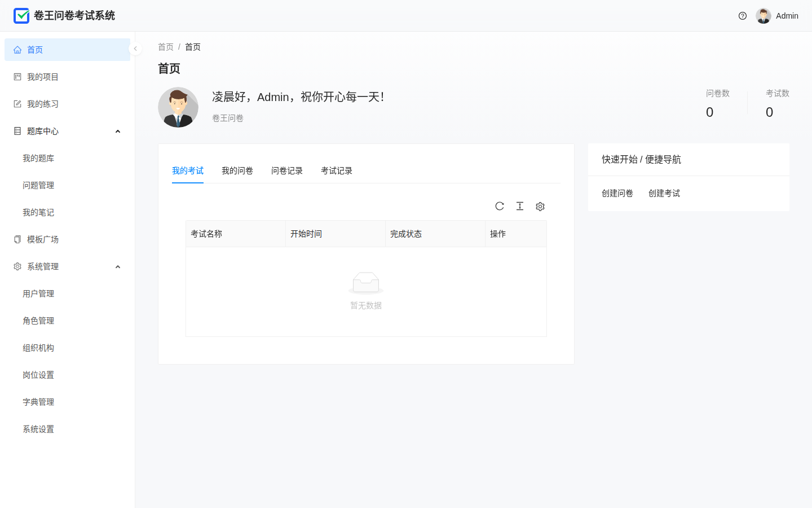Click the large user profile avatar
812x508 pixels.
178,107
